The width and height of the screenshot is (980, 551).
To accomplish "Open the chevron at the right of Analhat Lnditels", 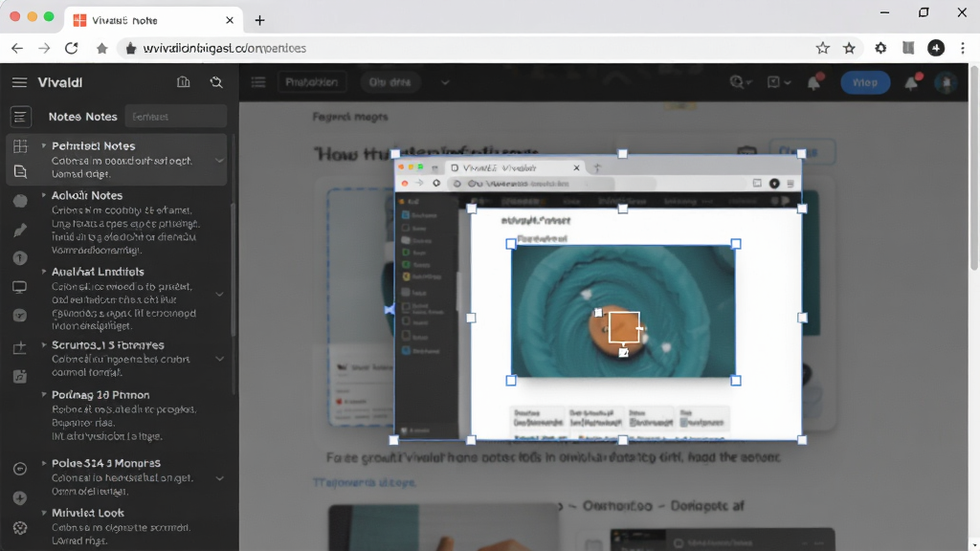I will (x=219, y=295).
